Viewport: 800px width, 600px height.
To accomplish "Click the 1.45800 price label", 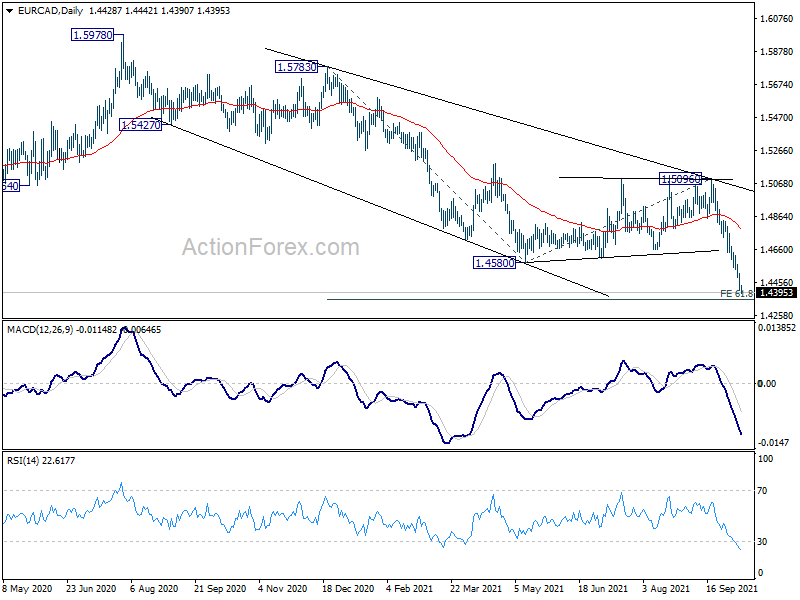I will pyautogui.click(x=494, y=263).
